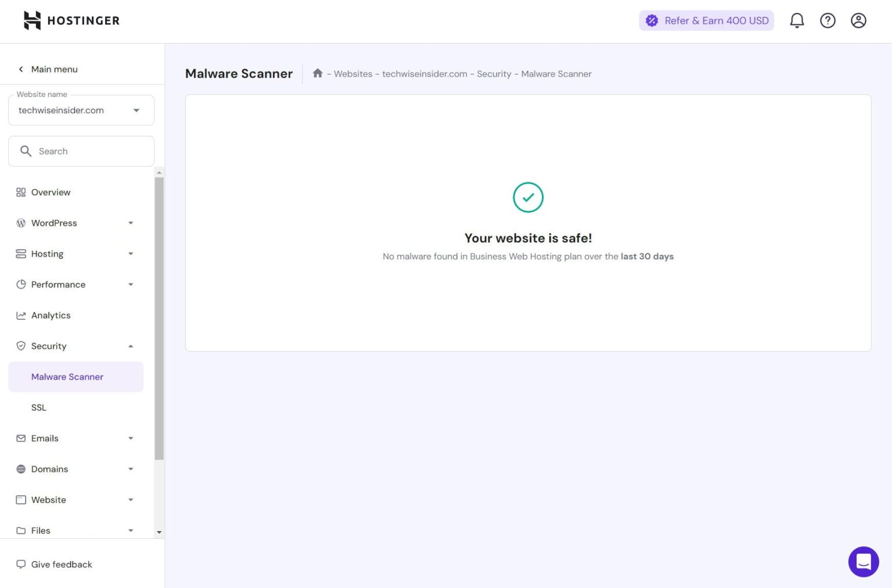Click the help question mark icon

828,20
